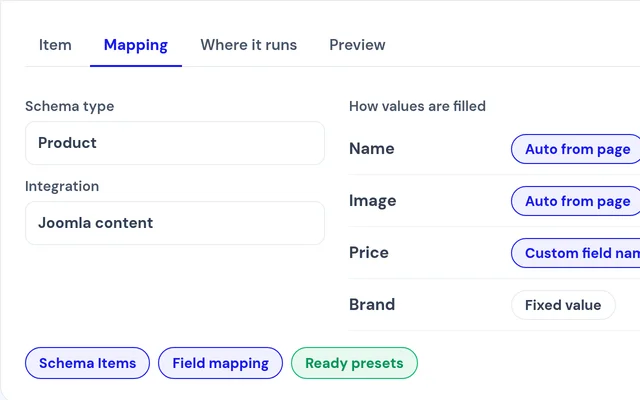Open the Item tab
640x400 pixels.
55,45
